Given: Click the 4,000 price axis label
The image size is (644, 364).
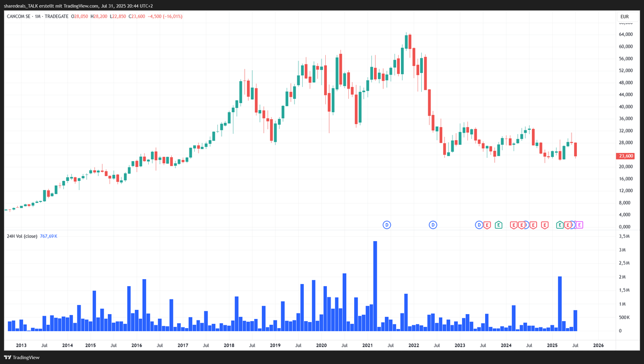Looking at the screenshot, I should [625, 215].
